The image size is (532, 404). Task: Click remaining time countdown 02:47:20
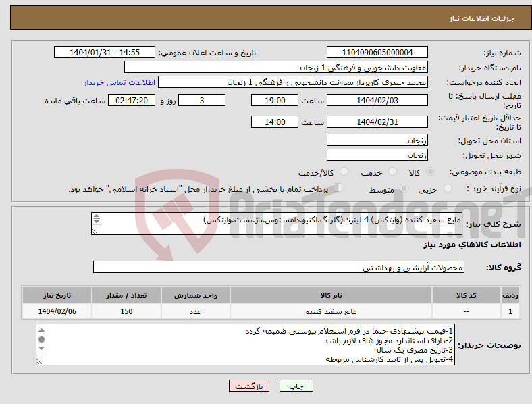pos(132,101)
